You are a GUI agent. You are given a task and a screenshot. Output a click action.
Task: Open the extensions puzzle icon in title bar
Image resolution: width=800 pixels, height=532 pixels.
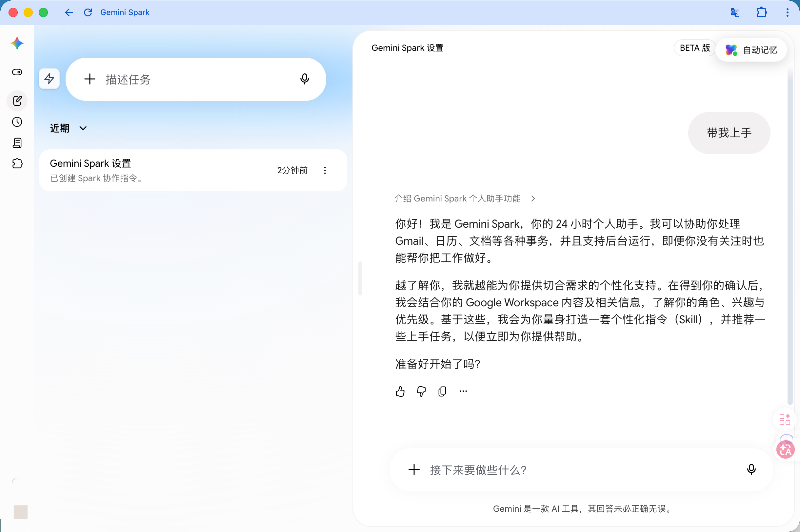762,12
